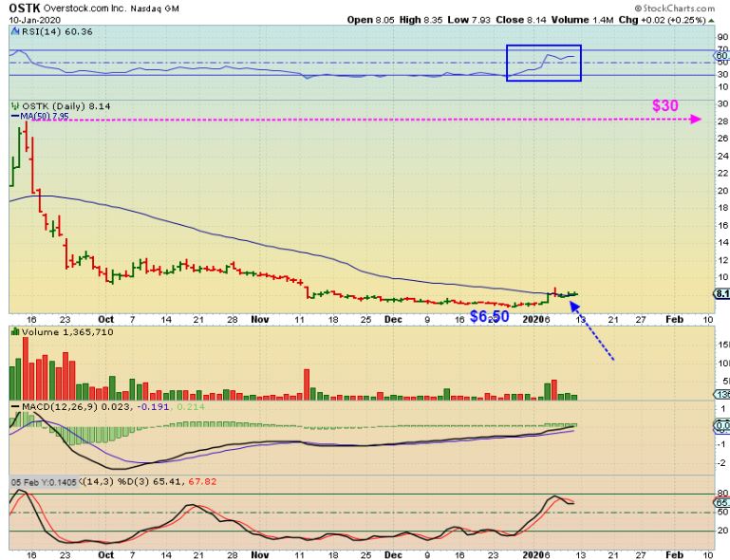Click the Volume 1,365,710 label
This screenshot has width=730, height=560.
point(67,332)
